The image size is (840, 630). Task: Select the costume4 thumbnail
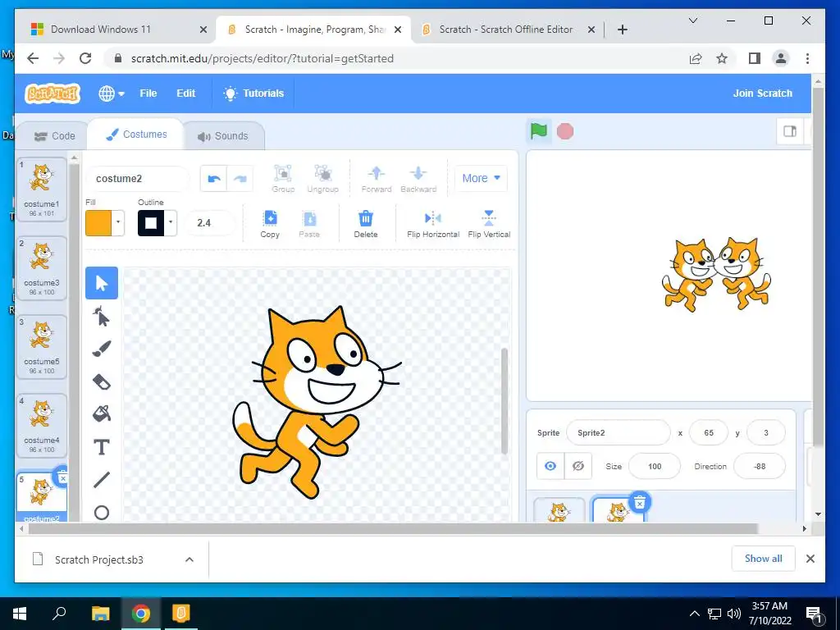click(x=42, y=426)
